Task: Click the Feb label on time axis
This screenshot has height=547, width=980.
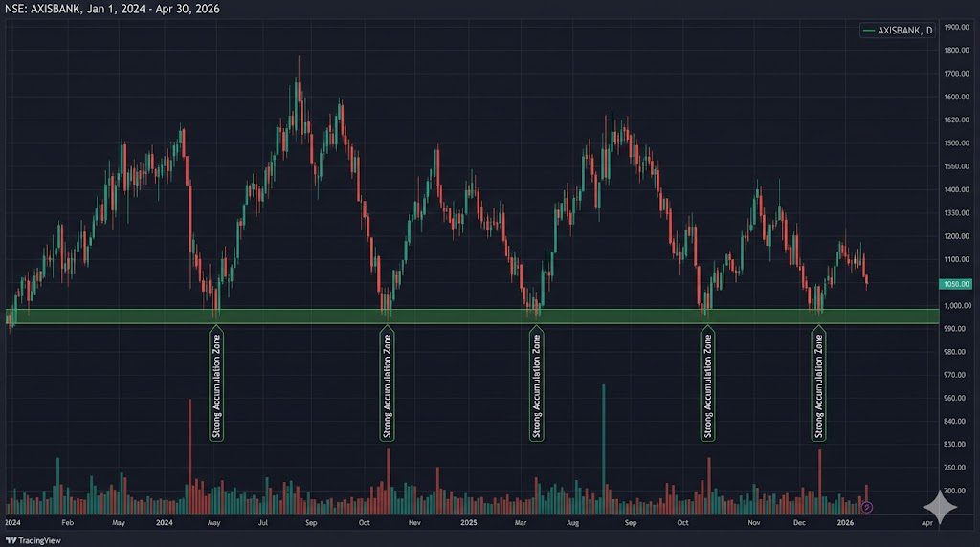Action: (x=67, y=524)
